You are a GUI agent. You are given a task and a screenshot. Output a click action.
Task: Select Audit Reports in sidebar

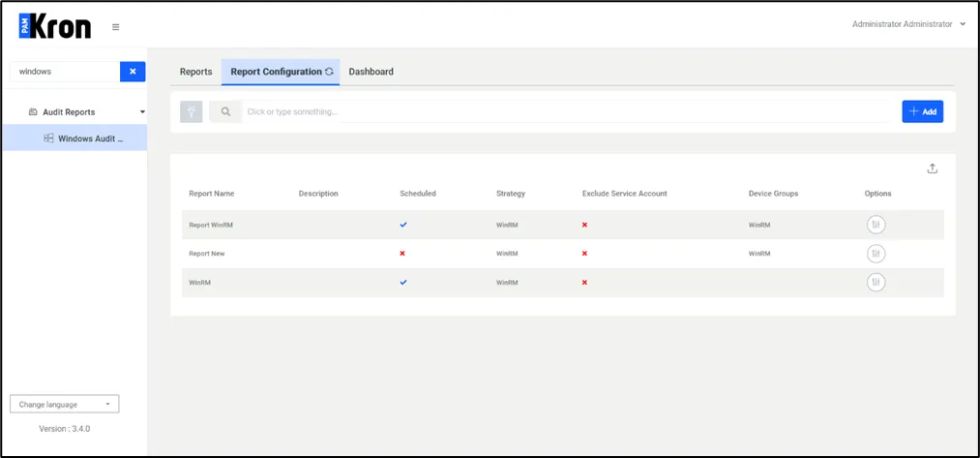point(69,112)
